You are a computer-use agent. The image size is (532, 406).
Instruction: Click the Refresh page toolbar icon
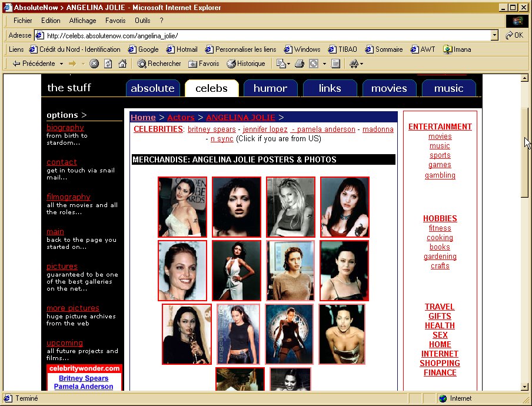[108, 64]
